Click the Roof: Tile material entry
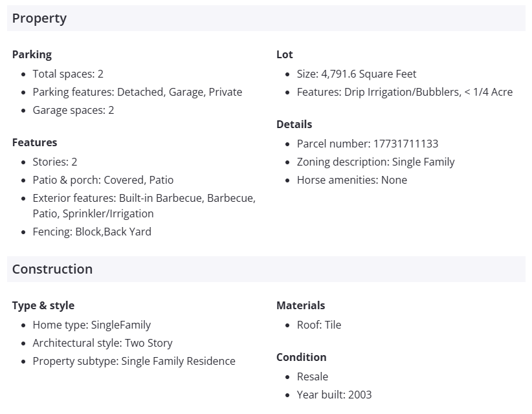This screenshot has height=414, width=532. click(x=319, y=325)
